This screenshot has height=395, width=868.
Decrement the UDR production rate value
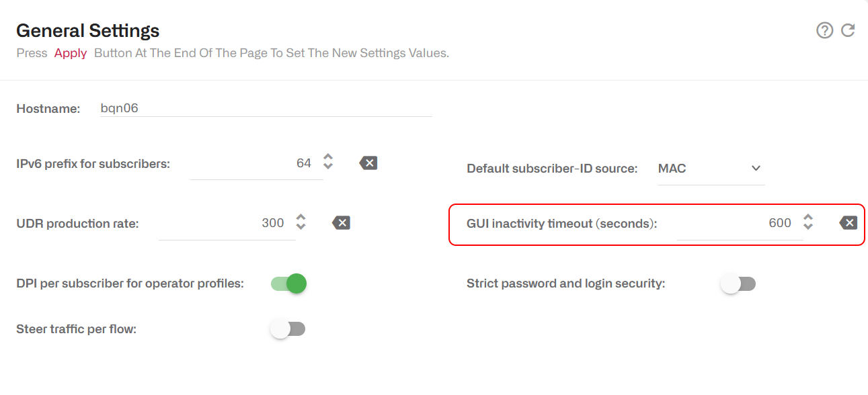(x=301, y=227)
